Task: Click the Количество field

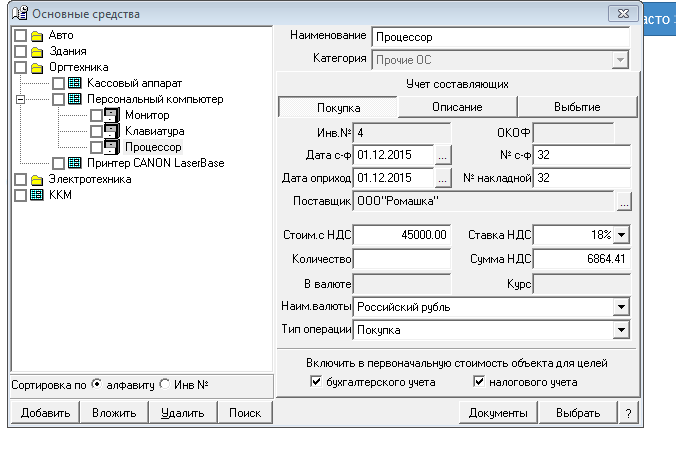Action: (402, 259)
